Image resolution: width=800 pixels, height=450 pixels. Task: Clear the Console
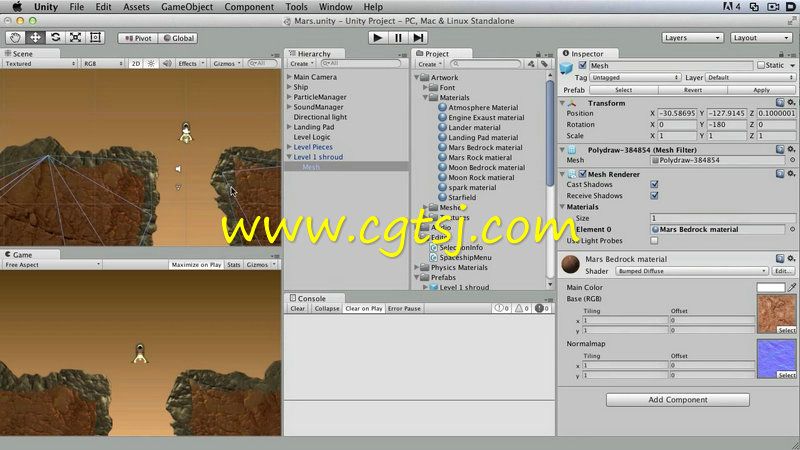[x=297, y=309]
